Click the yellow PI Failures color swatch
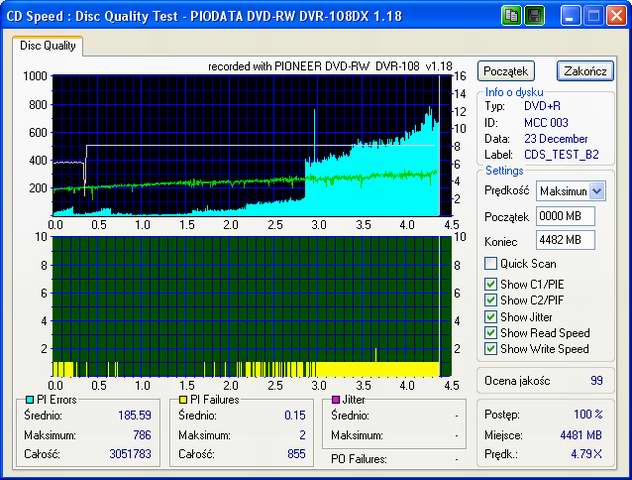632x480 pixels. 183,400
